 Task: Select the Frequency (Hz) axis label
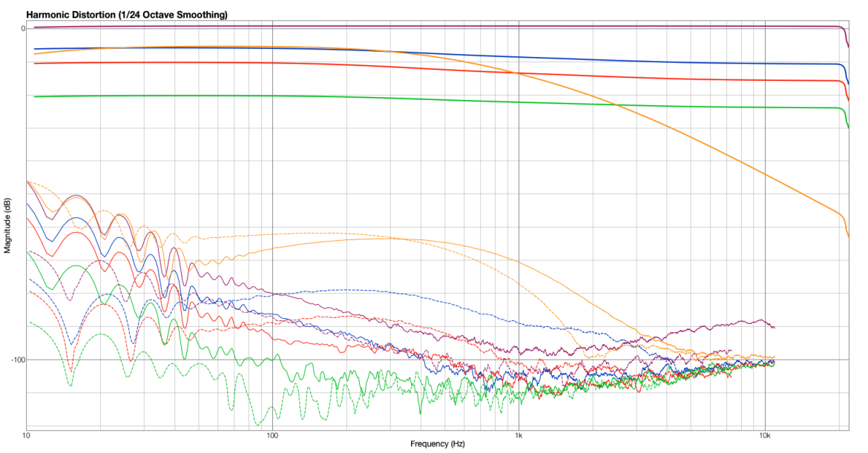pyautogui.click(x=437, y=443)
